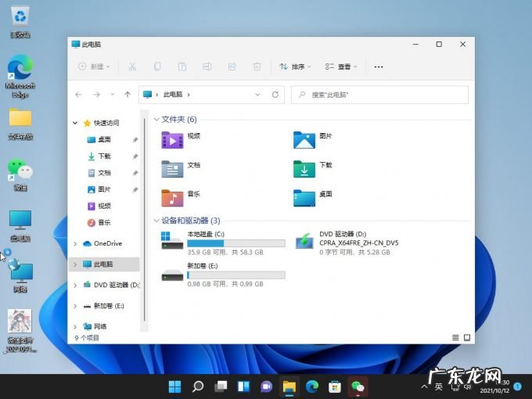Screen dimensions: 532x399
Task: Open Microsoft Store on the taskbar
Action: pos(335,386)
